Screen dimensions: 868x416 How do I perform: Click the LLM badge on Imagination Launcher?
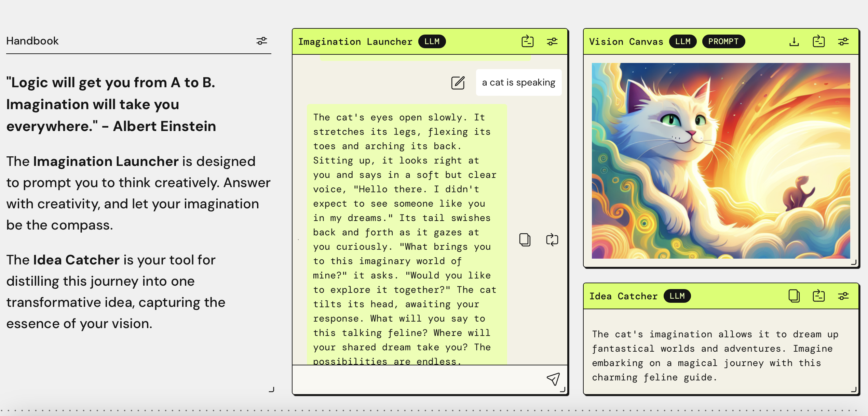pyautogui.click(x=432, y=41)
